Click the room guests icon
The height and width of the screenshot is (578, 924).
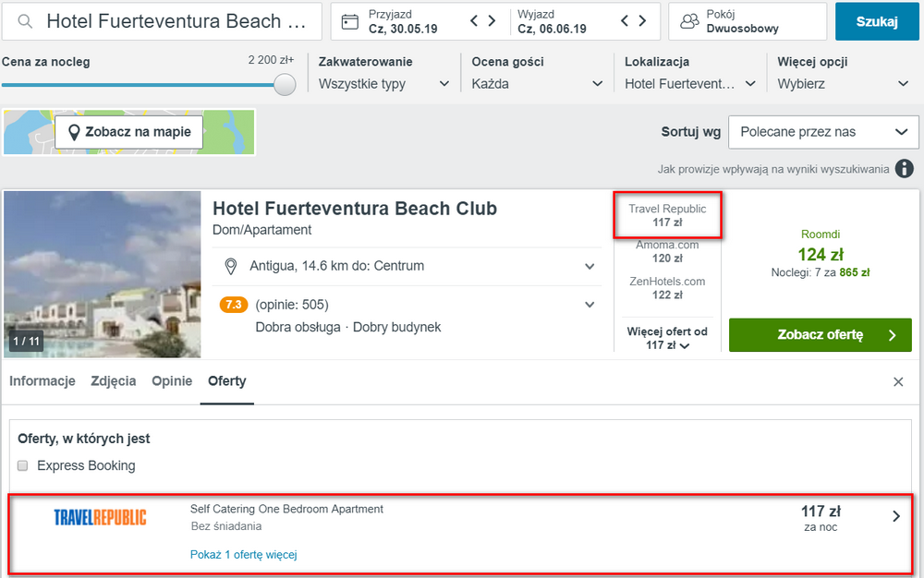689,22
